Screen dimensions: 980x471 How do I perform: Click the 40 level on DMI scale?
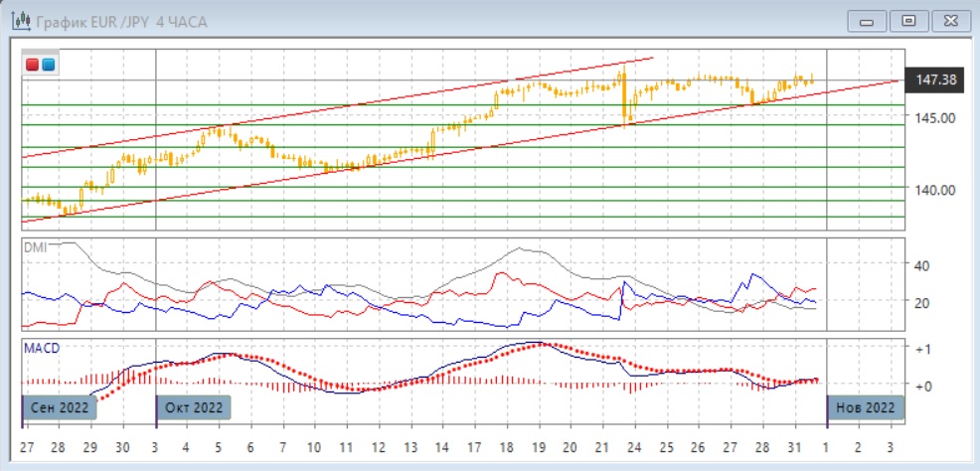coord(920,265)
